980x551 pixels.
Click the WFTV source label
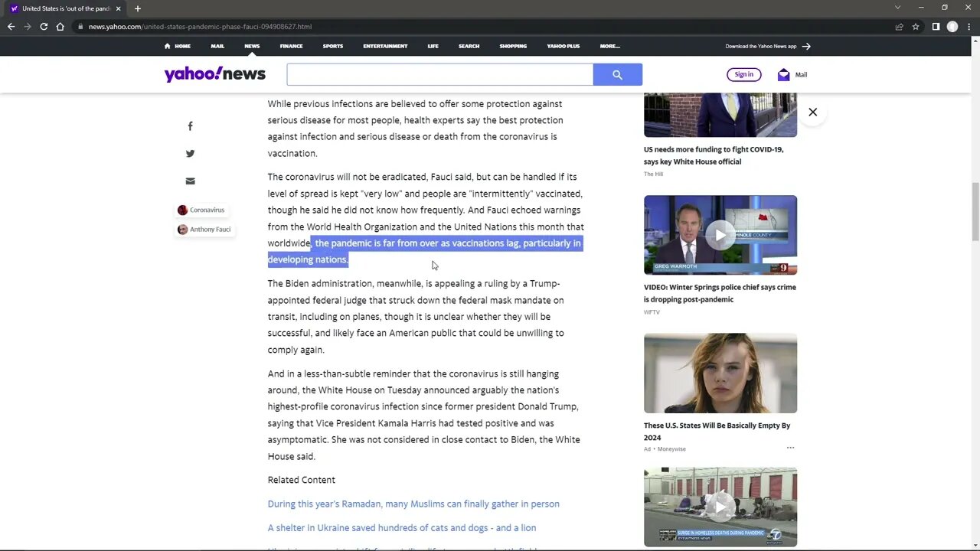pos(652,312)
